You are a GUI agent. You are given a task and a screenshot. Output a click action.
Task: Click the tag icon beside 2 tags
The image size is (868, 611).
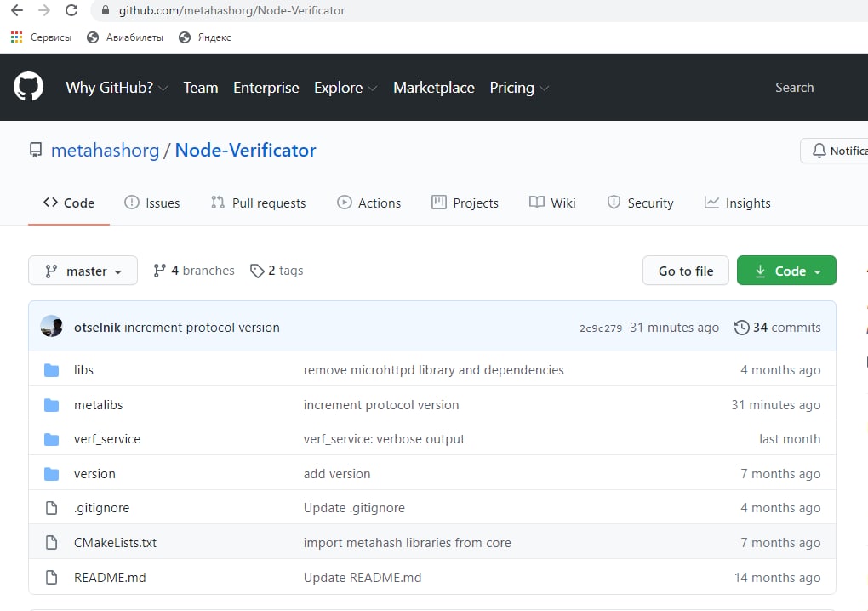tap(257, 271)
